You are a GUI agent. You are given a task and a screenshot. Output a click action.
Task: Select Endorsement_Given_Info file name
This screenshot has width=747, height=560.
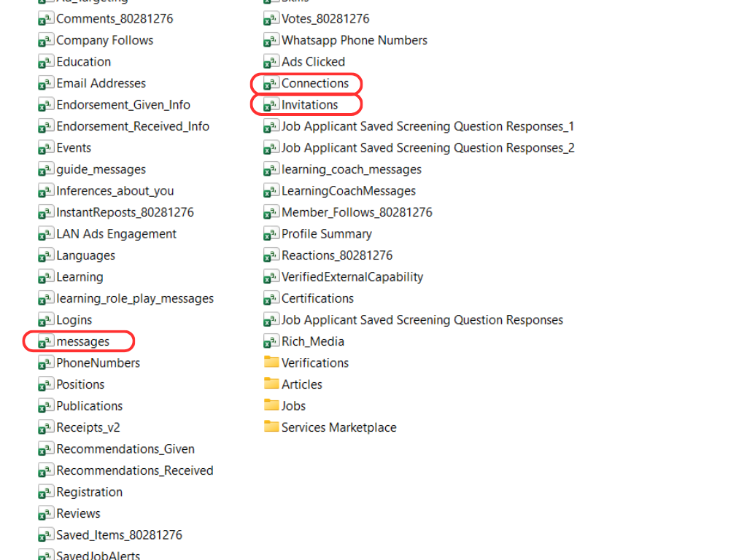tap(123, 105)
